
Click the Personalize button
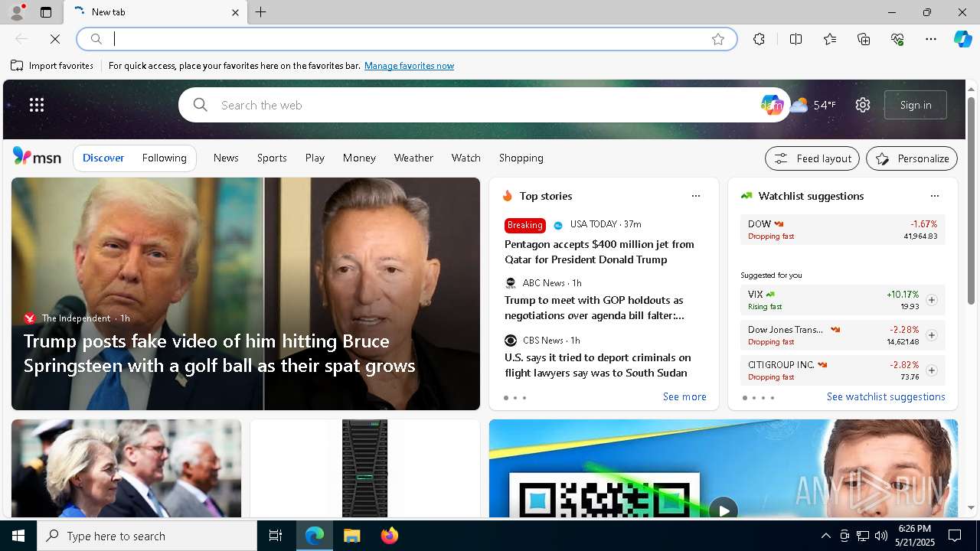click(912, 158)
